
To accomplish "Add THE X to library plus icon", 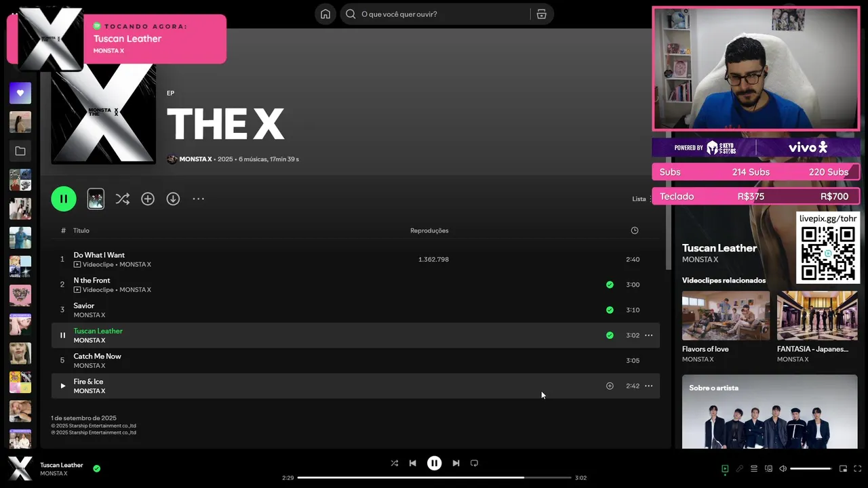I will pyautogui.click(x=148, y=199).
